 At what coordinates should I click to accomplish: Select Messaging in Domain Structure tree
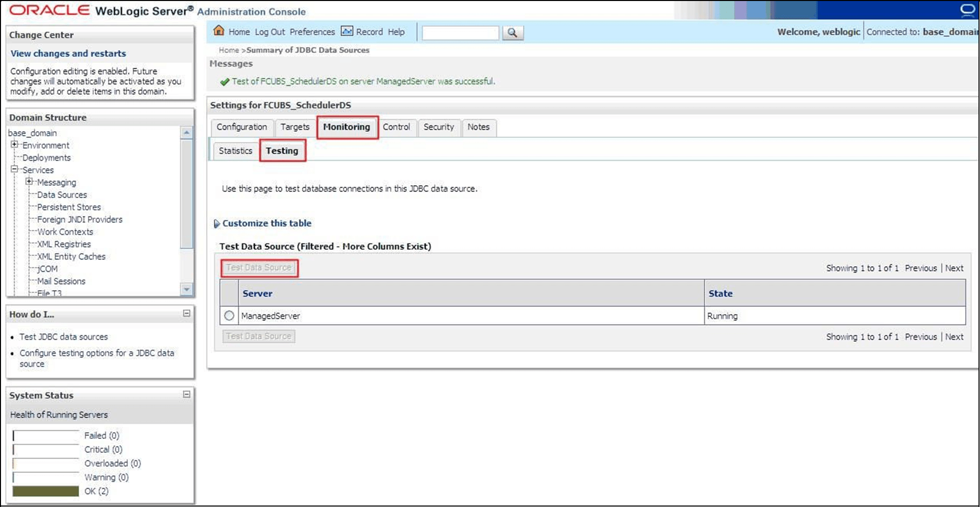tap(57, 183)
